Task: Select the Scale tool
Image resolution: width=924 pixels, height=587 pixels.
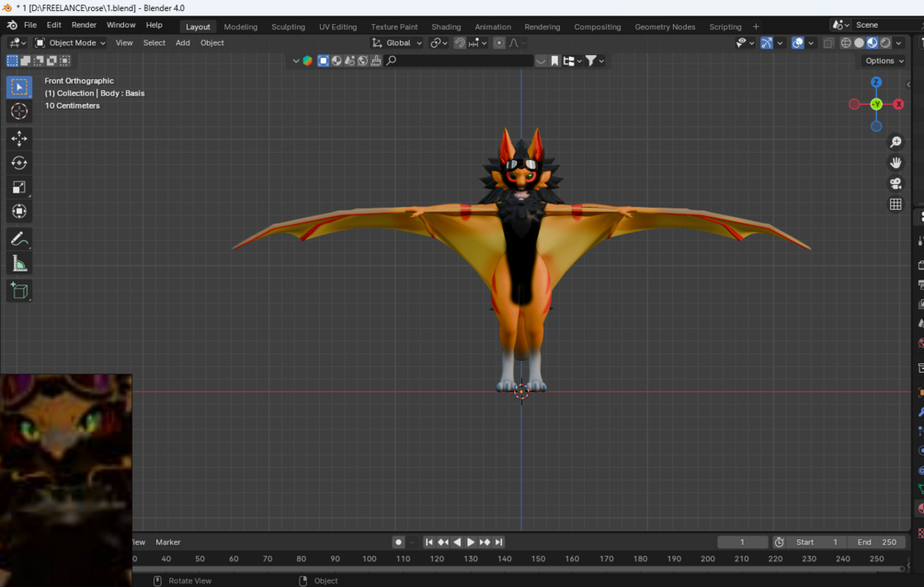Action: 18,187
